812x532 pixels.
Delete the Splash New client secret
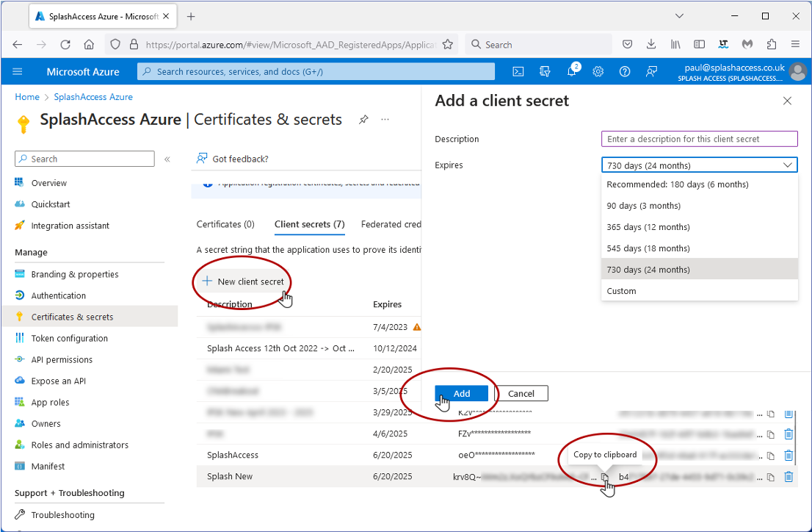789,476
